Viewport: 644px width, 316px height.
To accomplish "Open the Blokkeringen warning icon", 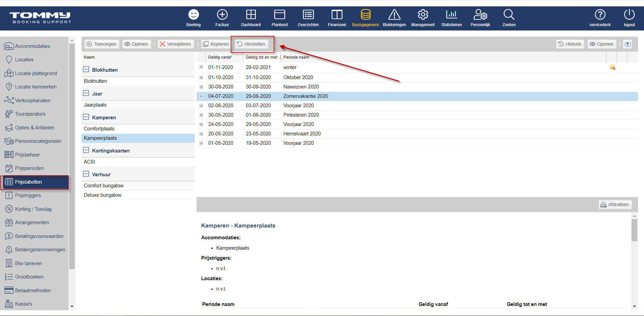I will [x=394, y=15].
